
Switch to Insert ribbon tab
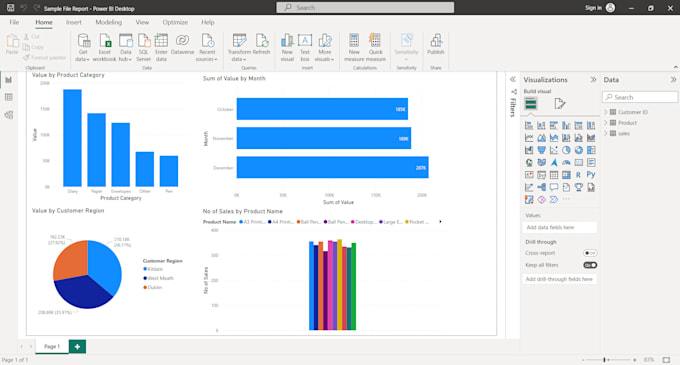point(74,22)
